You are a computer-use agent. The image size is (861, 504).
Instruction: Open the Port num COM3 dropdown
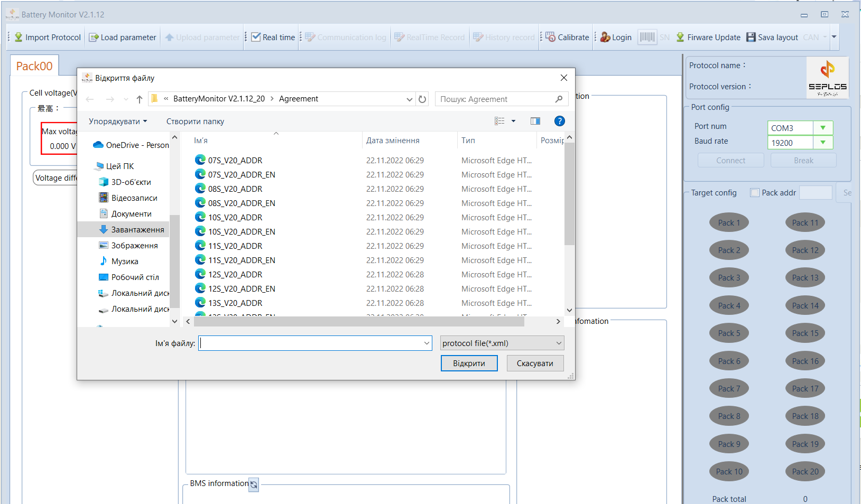pyautogui.click(x=823, y=128)
